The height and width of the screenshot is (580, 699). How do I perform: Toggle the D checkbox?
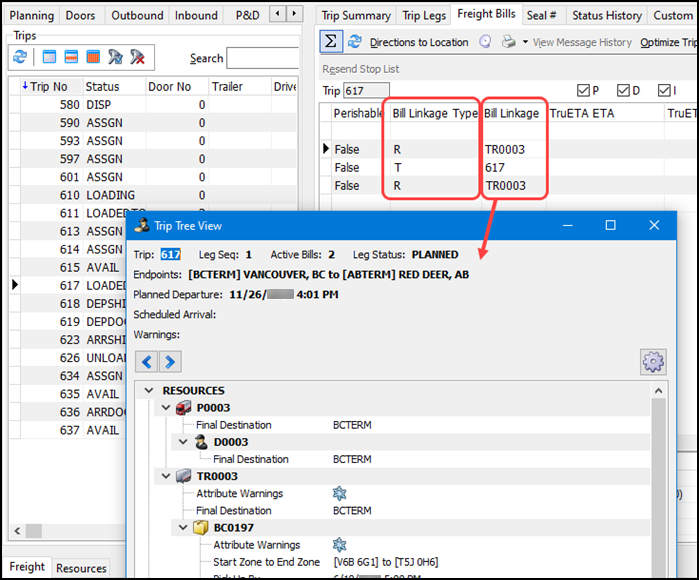(626, 91)
